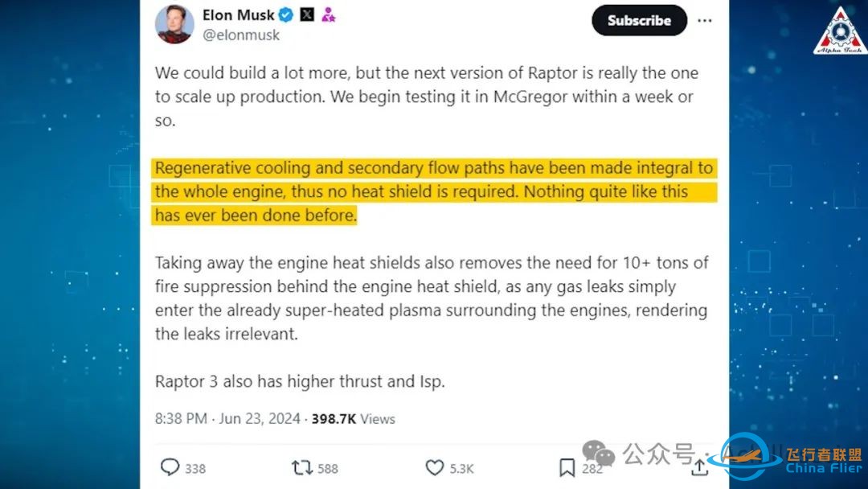Click the reply speech bubble icon

tap(170, 467)
